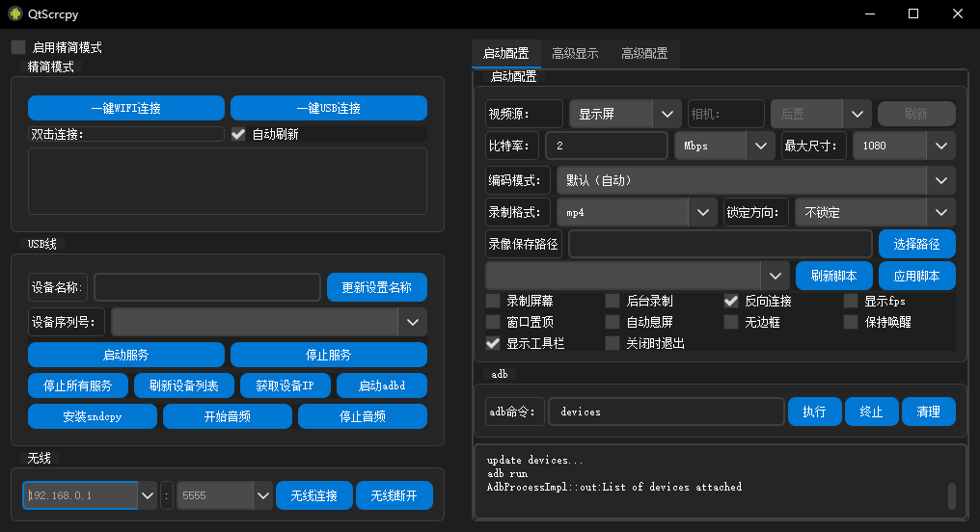Click the 比特率 value input field
Screen dimensions: 980x532
click(607, 146)
